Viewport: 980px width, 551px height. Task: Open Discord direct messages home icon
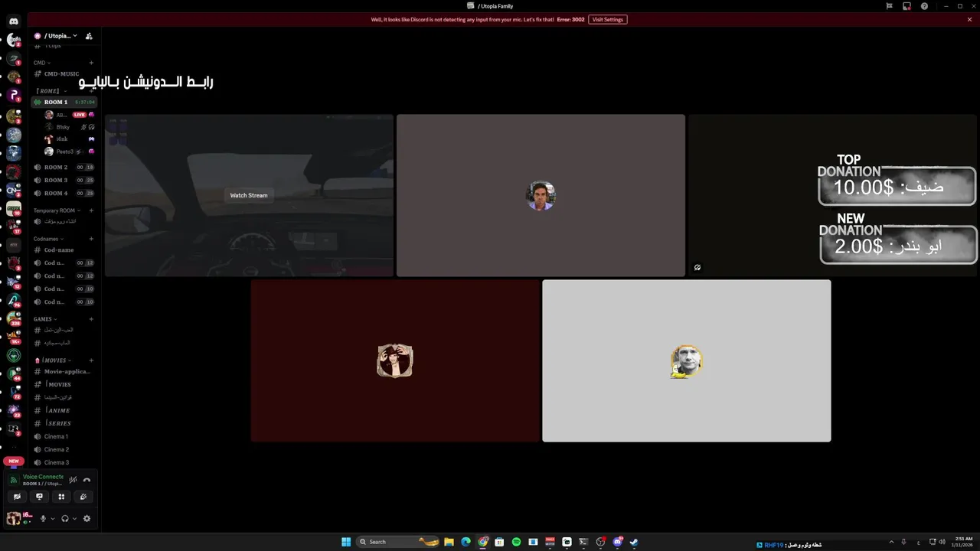(14, 21)
